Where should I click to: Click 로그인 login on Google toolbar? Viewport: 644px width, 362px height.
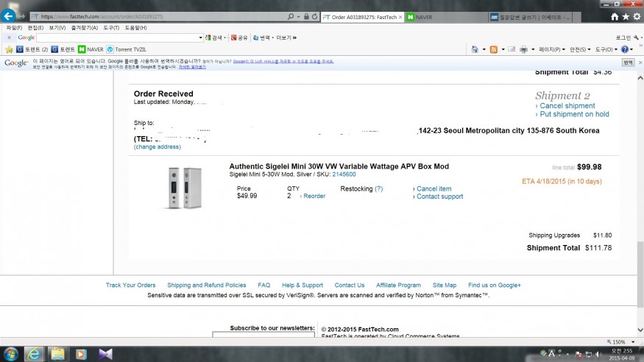[x=623, y=38]
